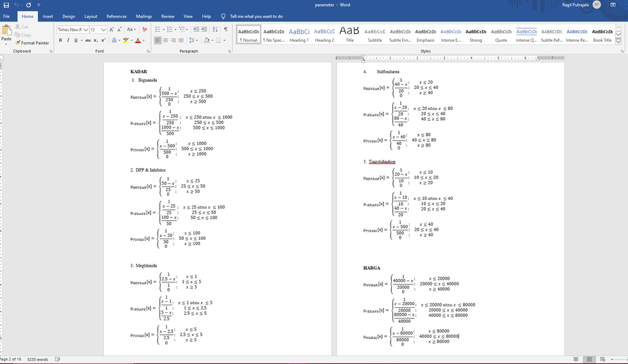Decrease paragraph indent
This screenshot has height=364, width=628.
tap(196, 29)
